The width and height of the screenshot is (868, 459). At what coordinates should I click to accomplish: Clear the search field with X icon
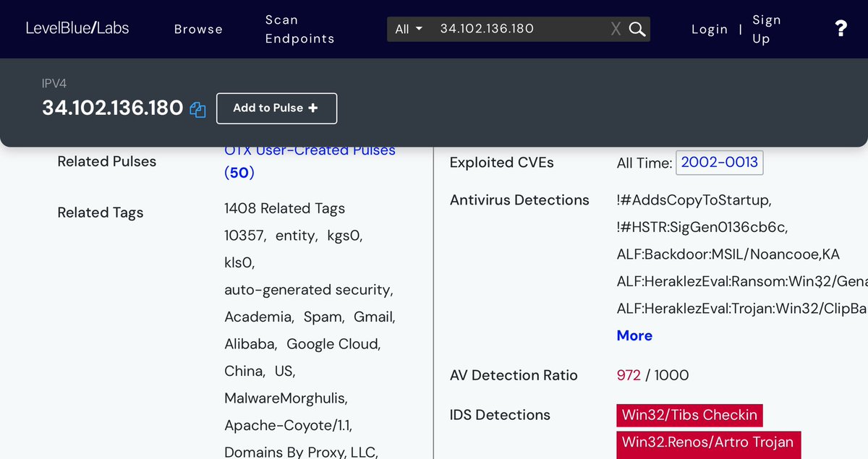[616, 29]
